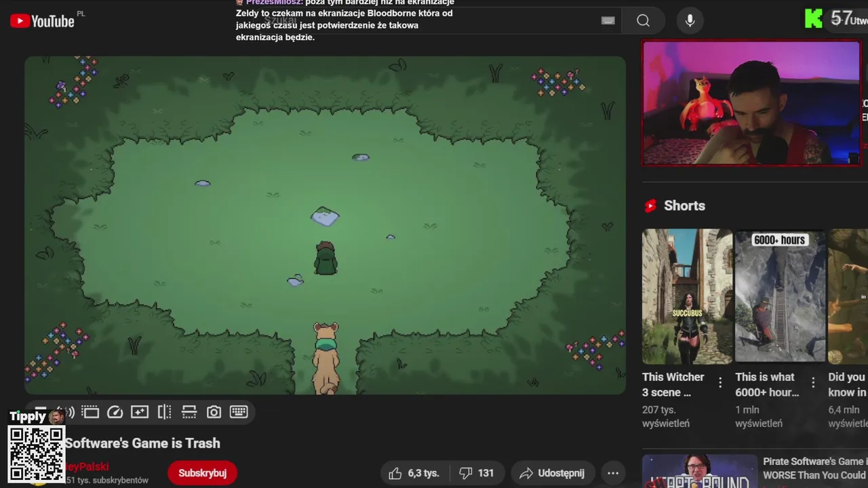Take a screenshot with the camera icon

click(x=214, y=412)
